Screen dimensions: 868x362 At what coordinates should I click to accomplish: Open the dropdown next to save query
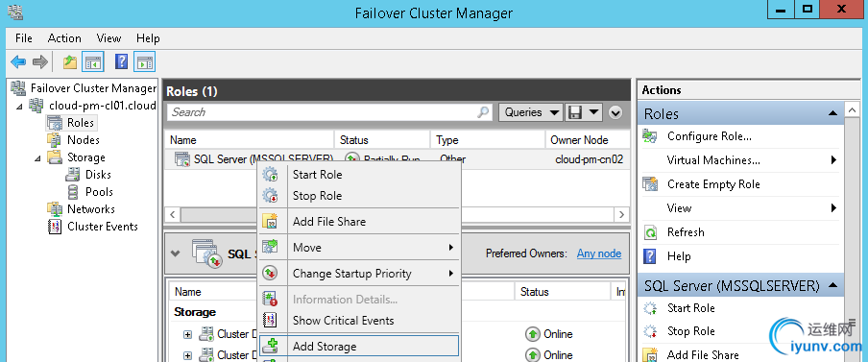pos(594,112)
